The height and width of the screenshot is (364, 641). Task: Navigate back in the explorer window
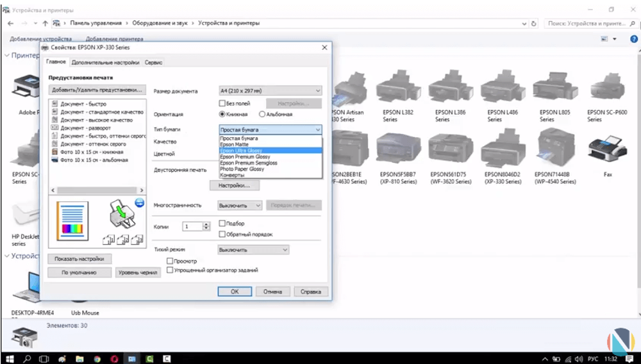[x=11, y=23]
